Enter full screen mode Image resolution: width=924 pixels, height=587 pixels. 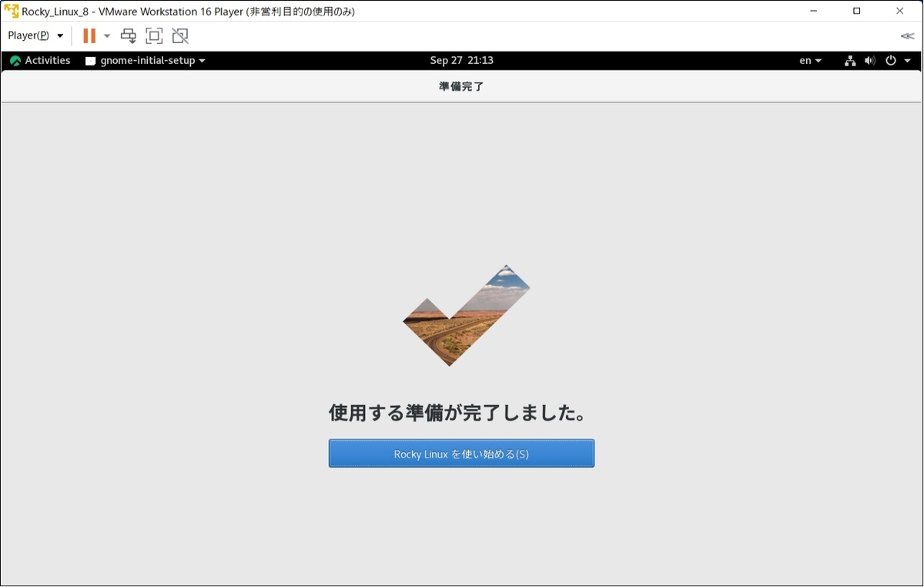154,35
